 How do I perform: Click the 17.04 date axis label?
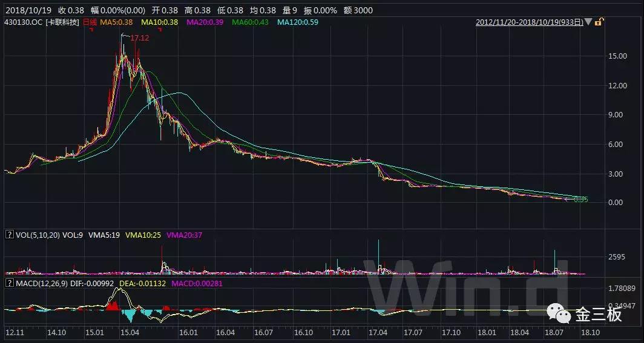[378, 333]
